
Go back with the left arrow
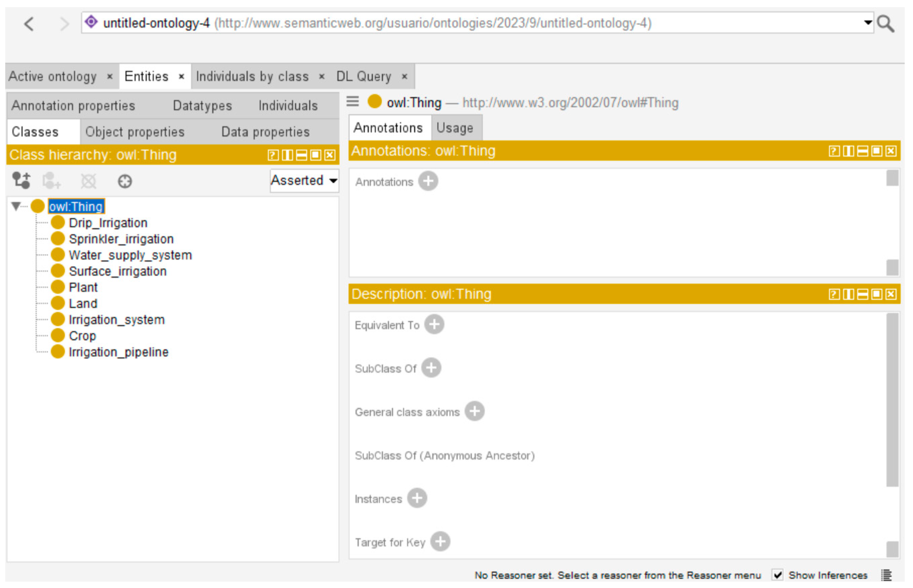tap(29, 24)
